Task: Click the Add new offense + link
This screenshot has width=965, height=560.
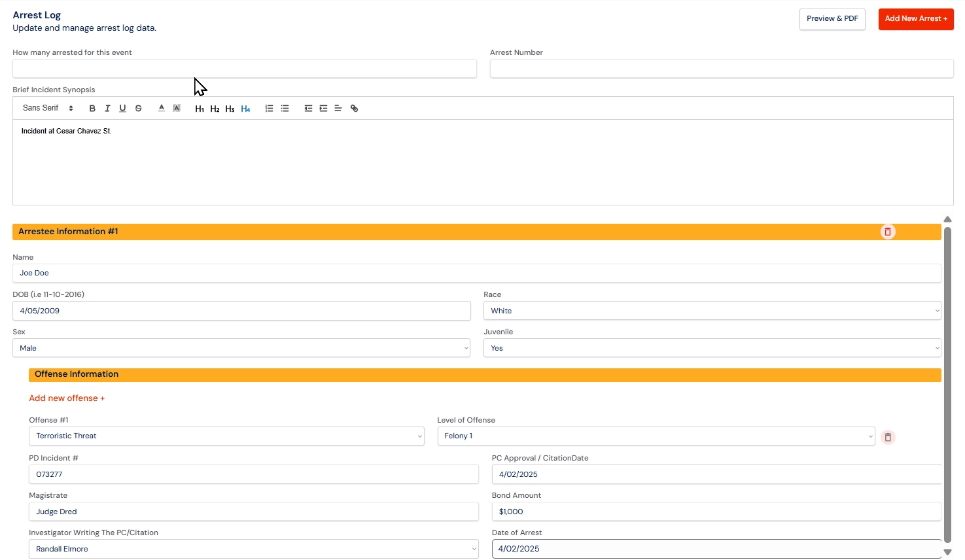Action: click(67, 398)
